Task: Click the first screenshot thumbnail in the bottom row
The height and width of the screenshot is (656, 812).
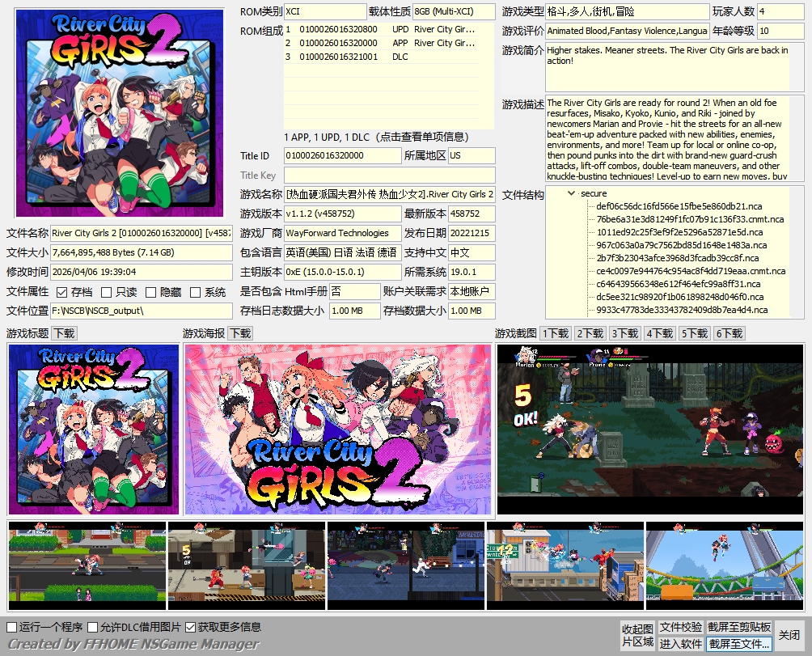Action: point(87,565)
